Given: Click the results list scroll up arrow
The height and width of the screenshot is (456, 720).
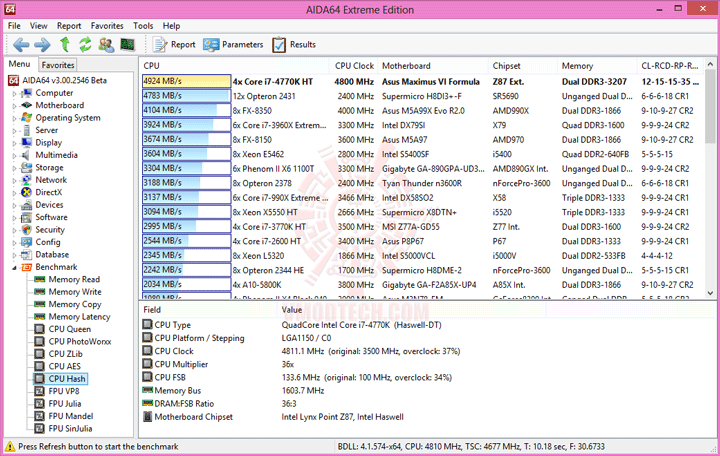Looking at the screenshot, I should click(x=710, y=65).
